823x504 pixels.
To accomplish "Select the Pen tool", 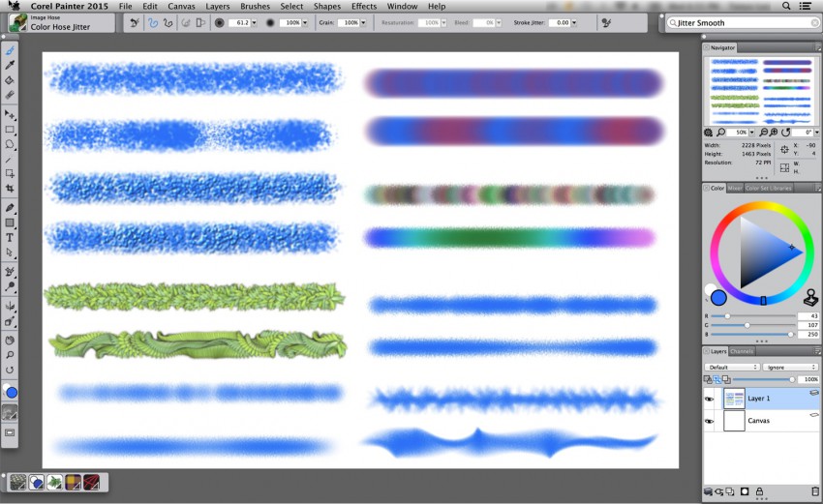I will (10, 208).
